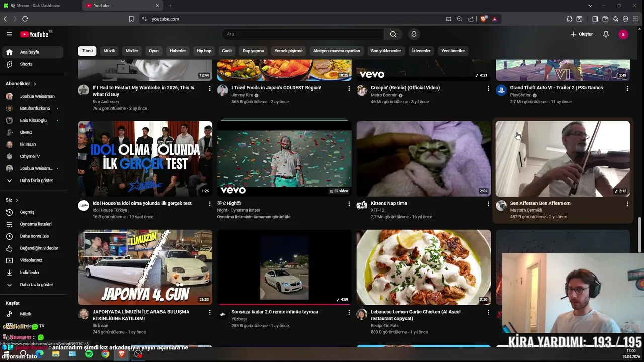Click Oynatma listesinin tamamını görüntüle
The image size is (644, 362).
[254, 217]
